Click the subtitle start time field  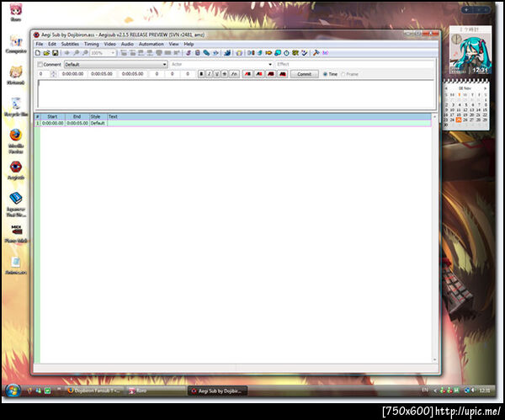(72, 74)
